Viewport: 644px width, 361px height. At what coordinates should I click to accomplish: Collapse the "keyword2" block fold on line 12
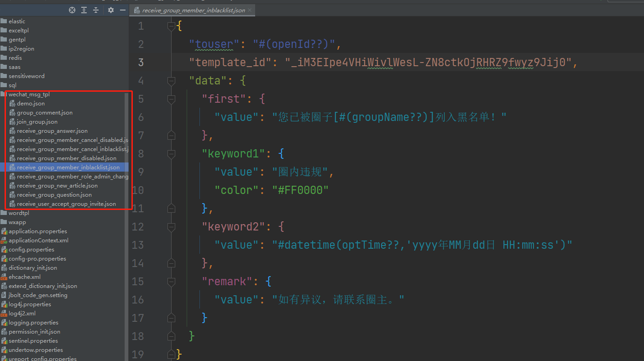coord(171,227)
